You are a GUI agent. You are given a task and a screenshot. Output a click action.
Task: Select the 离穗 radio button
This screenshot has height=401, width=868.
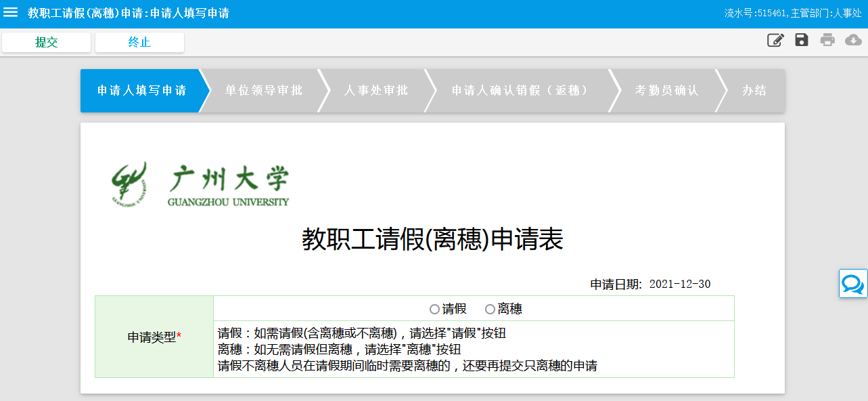(490, 310)
